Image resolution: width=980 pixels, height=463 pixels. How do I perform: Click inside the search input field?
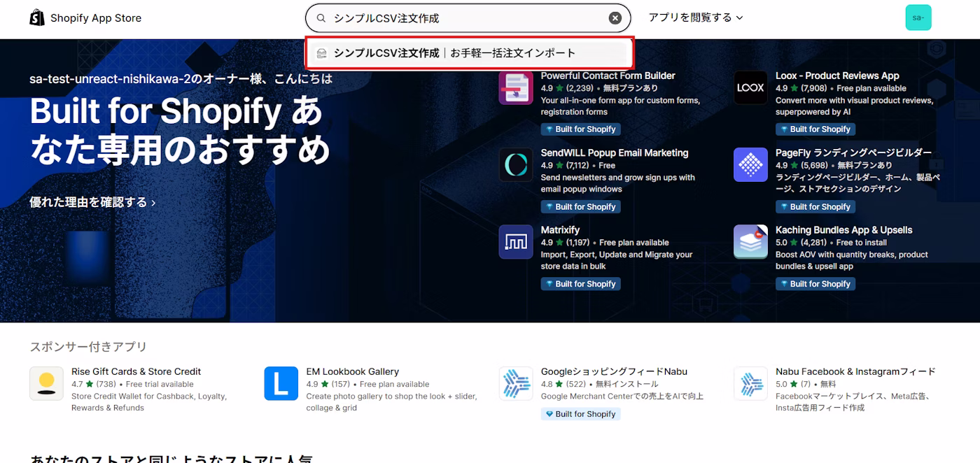(x=468, y=18)
